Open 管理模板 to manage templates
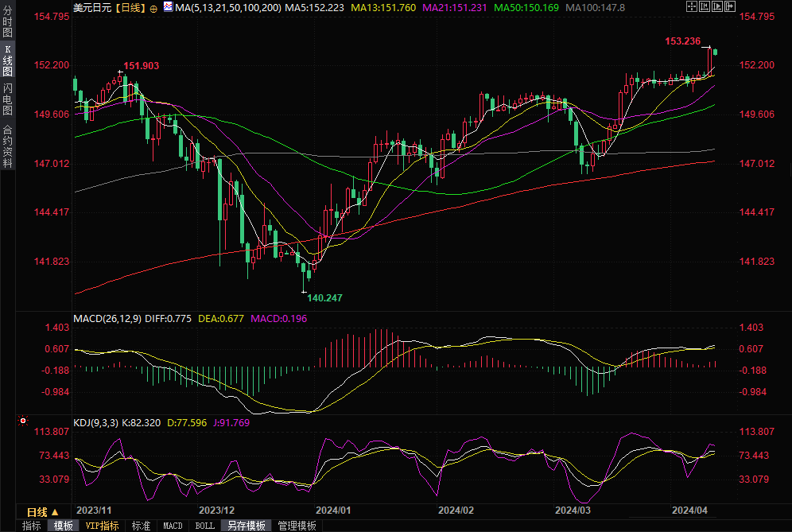The image size is (792, 532). click(x=297, y=526)
